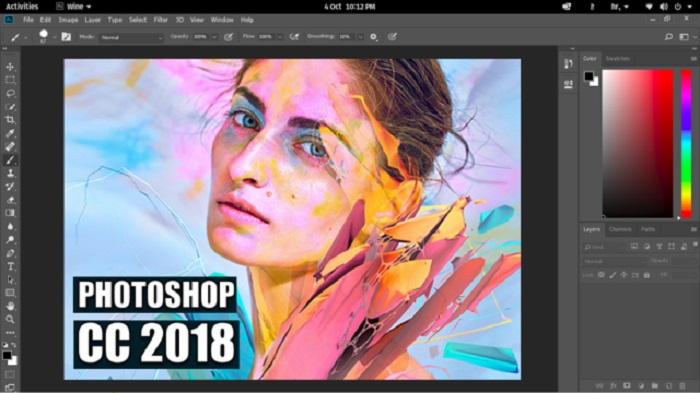Switch to the Swatches tab
This screenshot has height=393, width=700.
(x=617, y=59)
